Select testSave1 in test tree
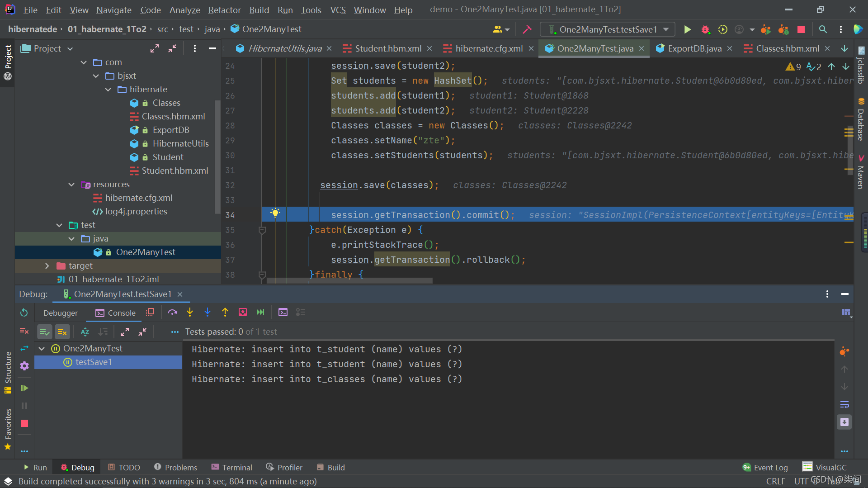Screen dimensions: 868x488 (x=108, y=362)
